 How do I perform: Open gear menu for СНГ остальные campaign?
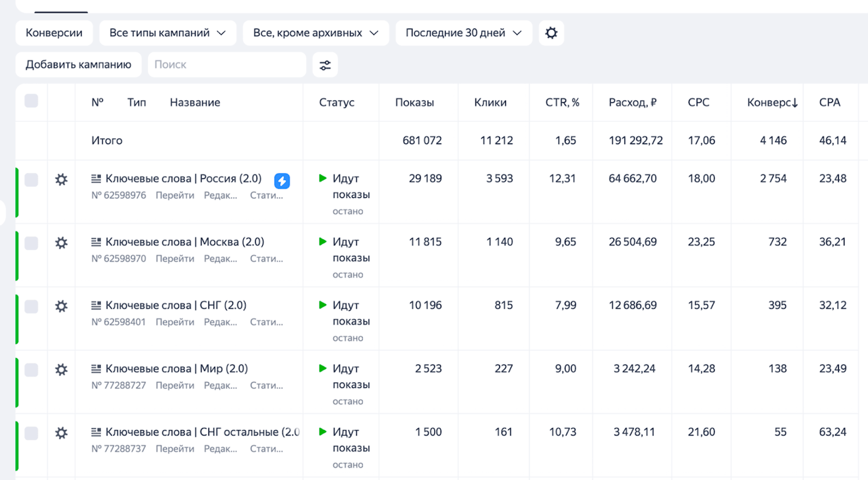[61, 433]
